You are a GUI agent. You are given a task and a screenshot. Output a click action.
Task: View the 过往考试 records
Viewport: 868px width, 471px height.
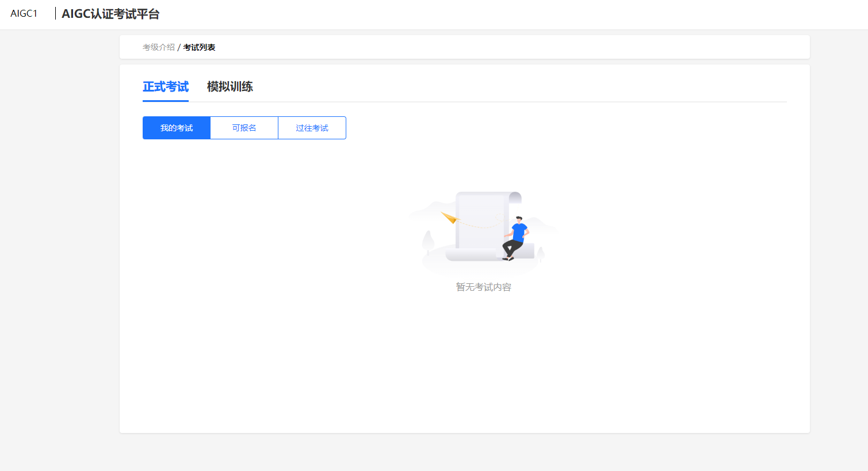coord(312,128)
